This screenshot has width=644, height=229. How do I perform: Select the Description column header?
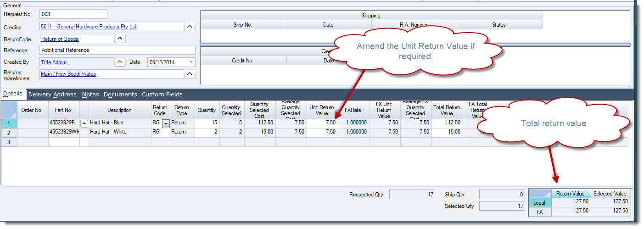(120, 110)
